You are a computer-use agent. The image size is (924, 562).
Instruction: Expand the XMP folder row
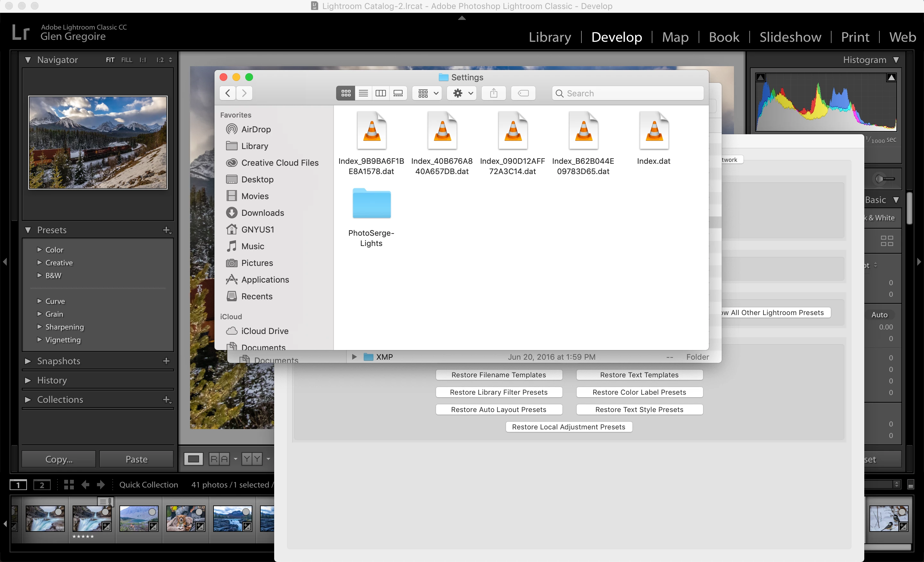pos(354,357)
